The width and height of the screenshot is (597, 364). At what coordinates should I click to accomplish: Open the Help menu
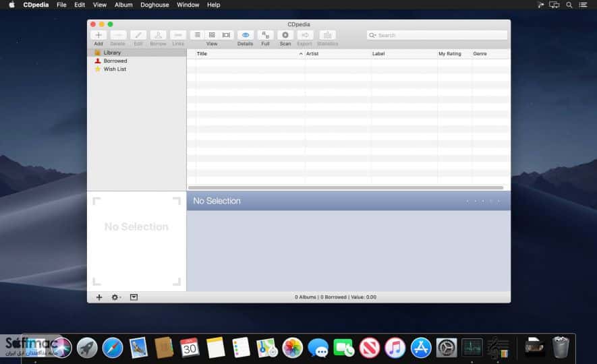(x=214, y=5)
